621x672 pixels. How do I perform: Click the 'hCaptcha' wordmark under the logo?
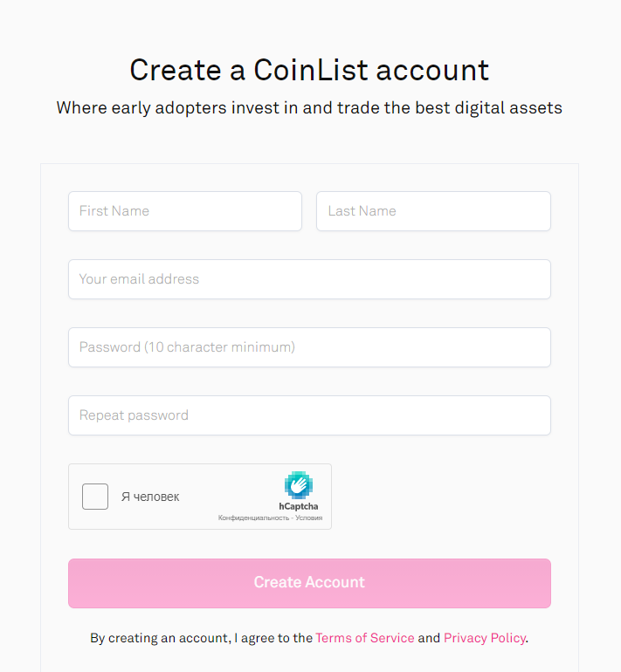tap(299, 506)
